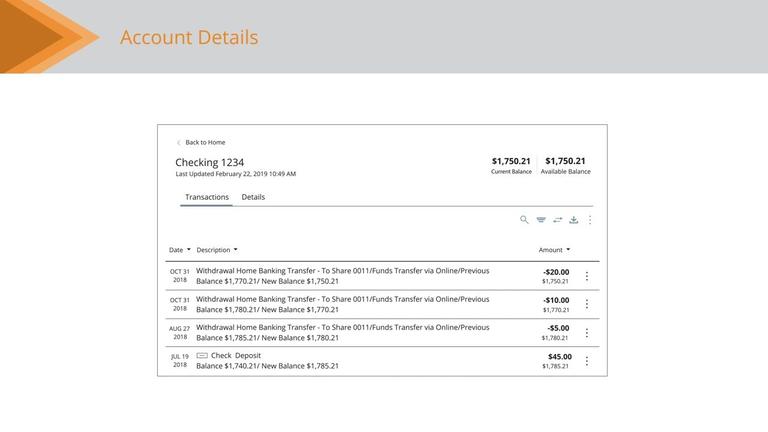The width and height of the screenshot is (768, 432).
Task: Select the $45.00 deposit amount
Action: 560,357
